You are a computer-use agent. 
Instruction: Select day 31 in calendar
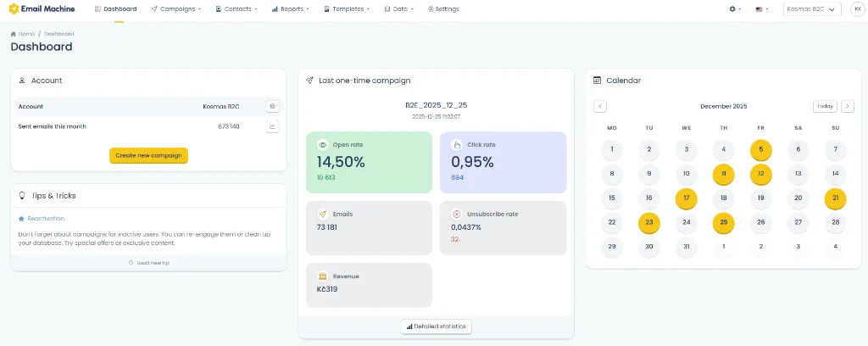coord(687,247)
